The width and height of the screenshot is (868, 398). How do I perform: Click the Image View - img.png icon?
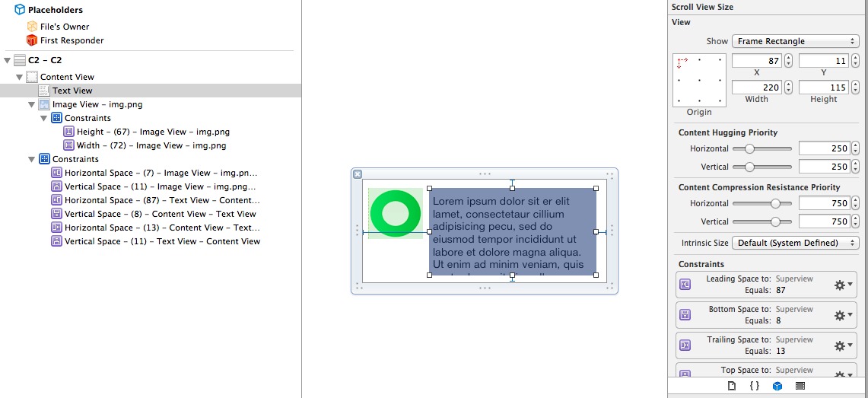pos(44,104)
